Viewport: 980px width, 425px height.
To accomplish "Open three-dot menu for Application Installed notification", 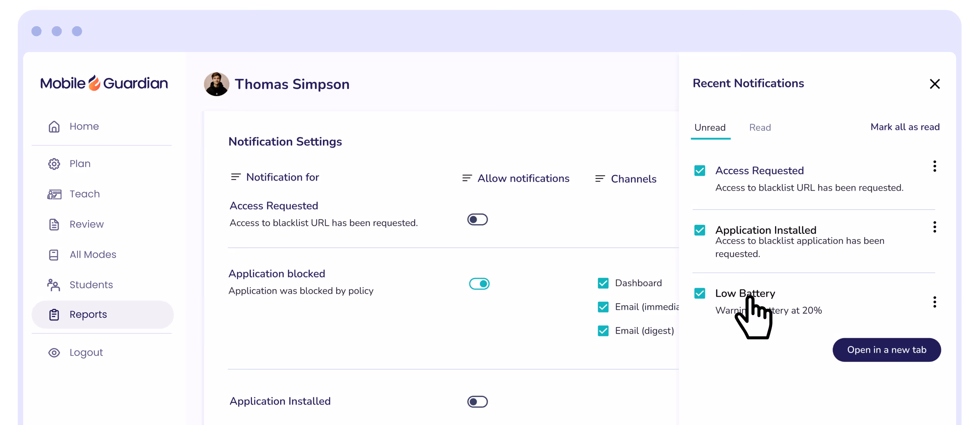I will coord(934,227).
